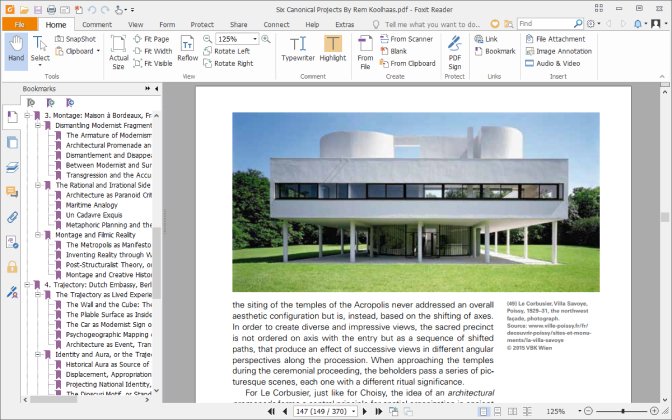This screenshot has width=672, height=420.
Task: Create PDF From Clipboard
Action: tap(408, 63)
